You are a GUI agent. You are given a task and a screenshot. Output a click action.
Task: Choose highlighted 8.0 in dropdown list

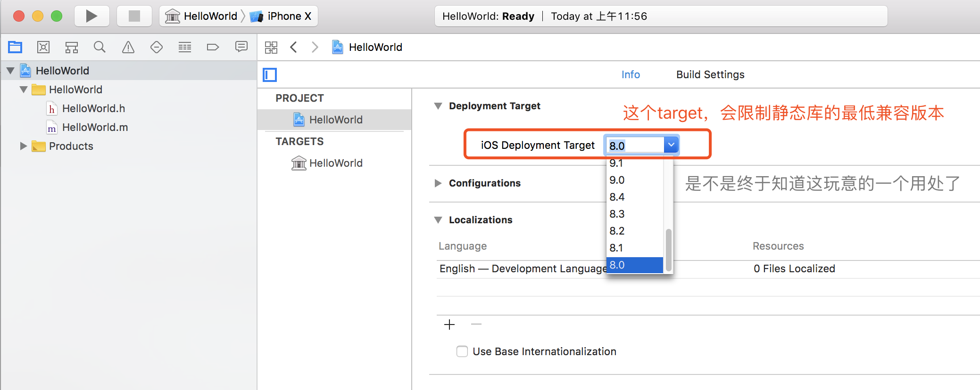coord(635,265)
